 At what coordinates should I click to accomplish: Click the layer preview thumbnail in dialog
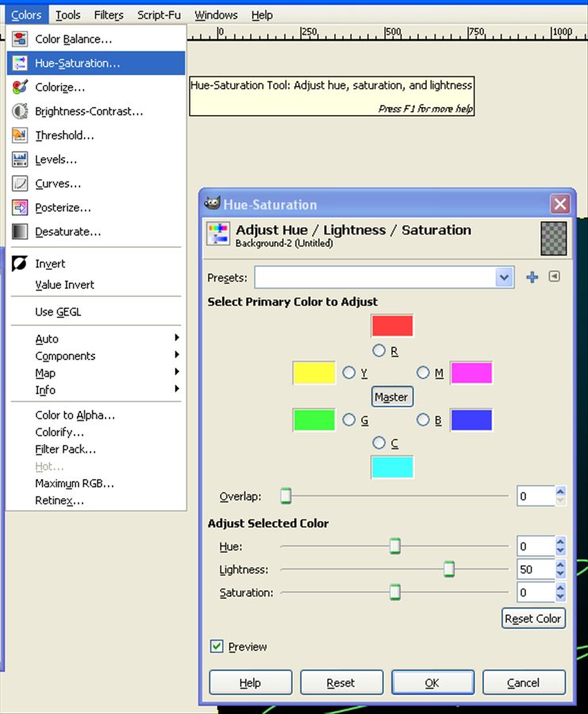(554, 238)
